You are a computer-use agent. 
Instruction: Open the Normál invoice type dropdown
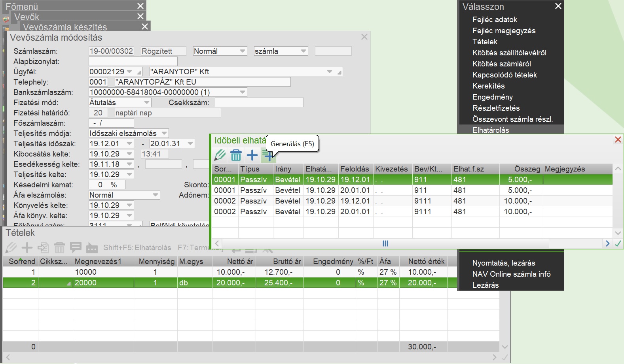pos(243,51)
